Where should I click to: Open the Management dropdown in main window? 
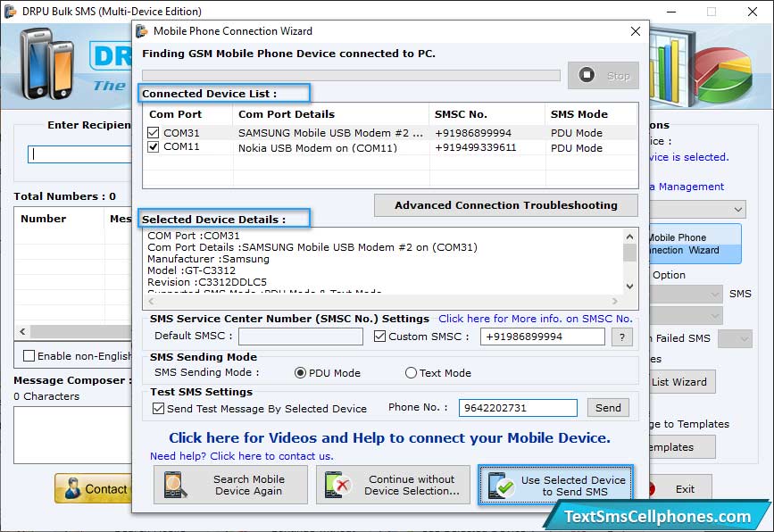click(697, 209)
